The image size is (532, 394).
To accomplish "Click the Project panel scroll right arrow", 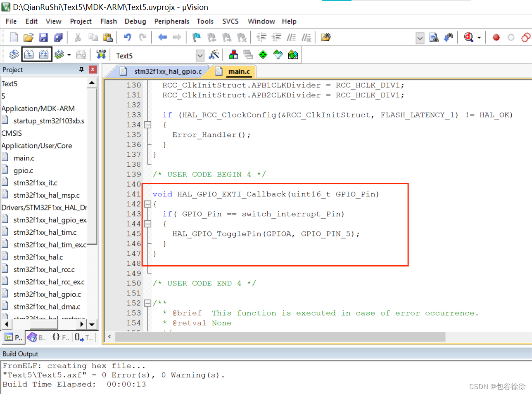I will tap(82, 324).
